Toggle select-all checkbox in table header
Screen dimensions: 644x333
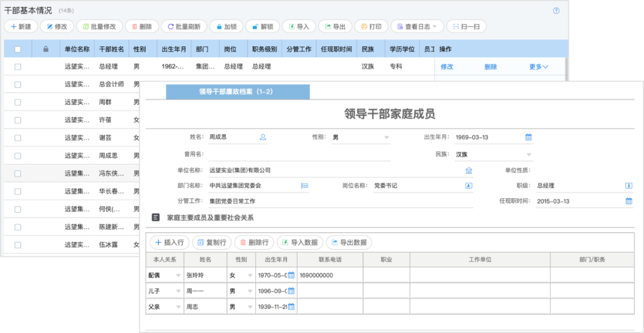(18, 49)
